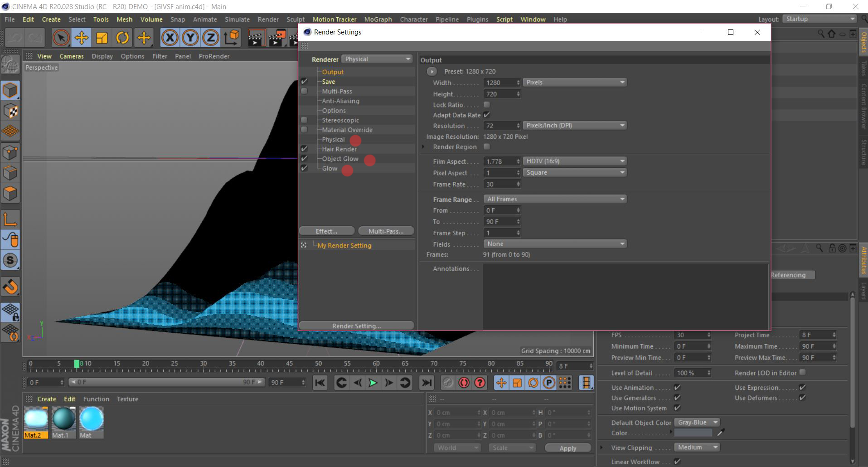Disable the Save checkbox in render list
Image resolution: width=868 pixels, height=467 pixels.
[304, 82]
